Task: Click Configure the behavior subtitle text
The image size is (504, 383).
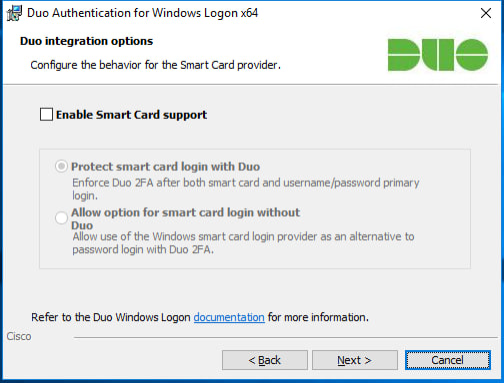Action: click(x=155, y=65)
